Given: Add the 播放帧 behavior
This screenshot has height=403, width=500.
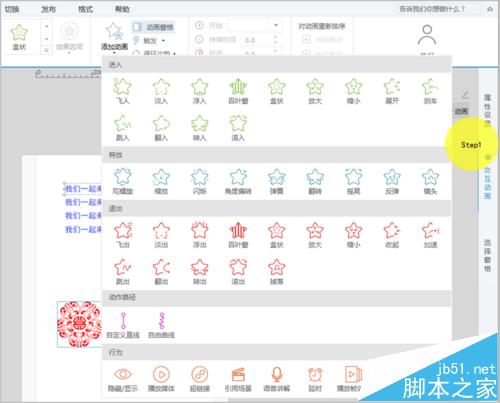Looking at the screenshot, I should click(349, 379).
